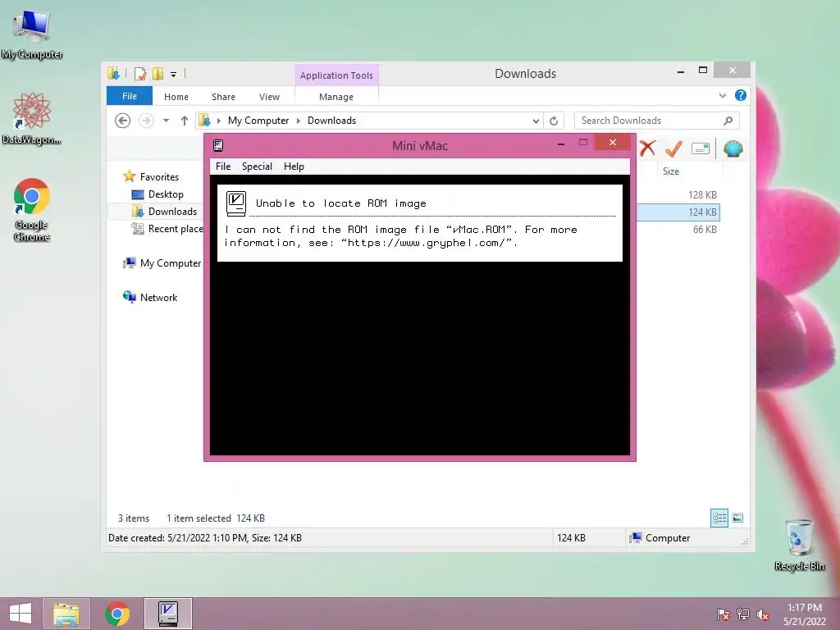The height and width of the screenshot is (630, 840).
Task: Click breadcrumb arrow after My Computer
Action: pos(299,121)
